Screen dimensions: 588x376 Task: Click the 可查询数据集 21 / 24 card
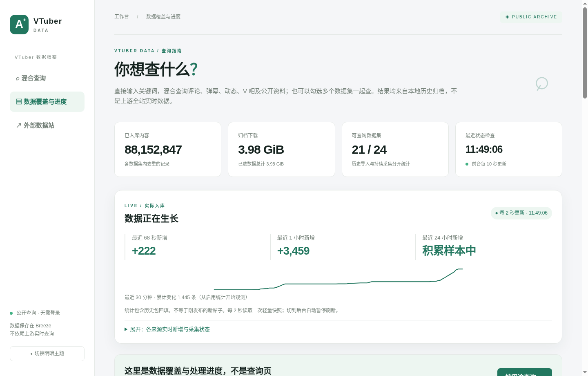395,150
